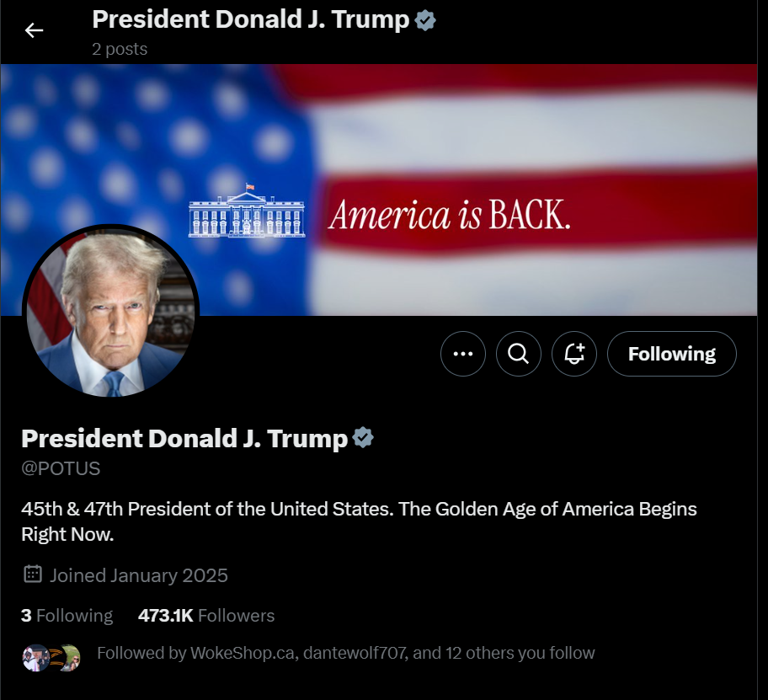View followers you know: WokeShop.ca, dantewolf707
The height and width of the screenshot is (700, 768).
(346, 653)
